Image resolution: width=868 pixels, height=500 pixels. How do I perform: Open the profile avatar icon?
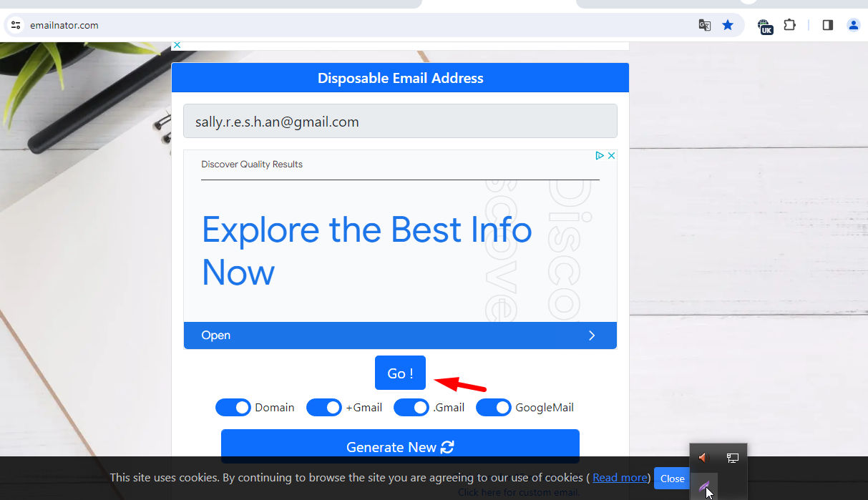coord(853,25)
